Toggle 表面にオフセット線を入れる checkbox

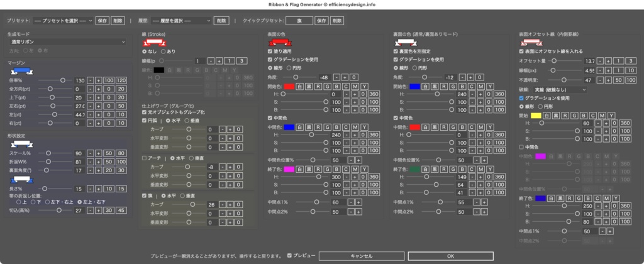click(x=521, y=52)
